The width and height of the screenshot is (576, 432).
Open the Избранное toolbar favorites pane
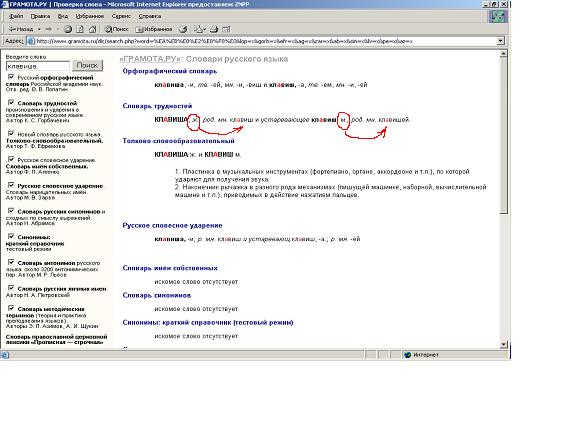coord(154,29)
